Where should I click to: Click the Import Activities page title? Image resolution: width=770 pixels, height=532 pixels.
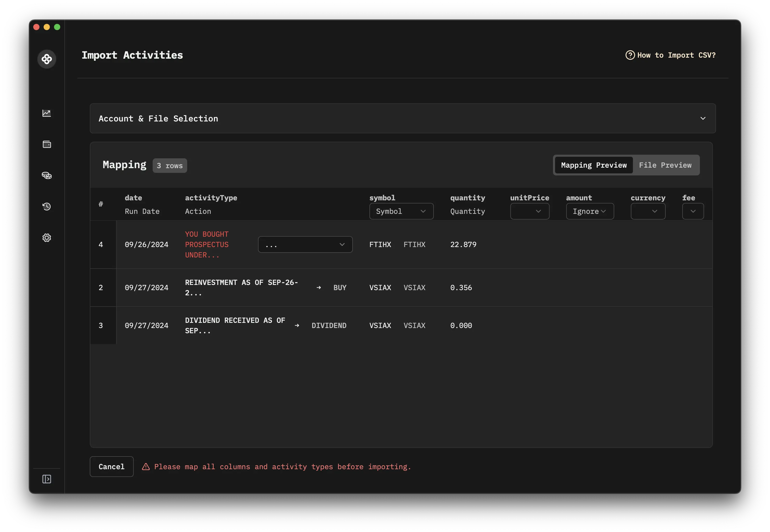(x=132, y=55)
